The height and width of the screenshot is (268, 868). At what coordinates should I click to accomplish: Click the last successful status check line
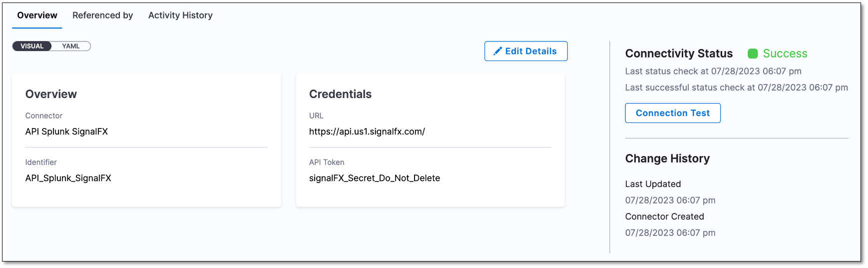(x=736, y=87)
